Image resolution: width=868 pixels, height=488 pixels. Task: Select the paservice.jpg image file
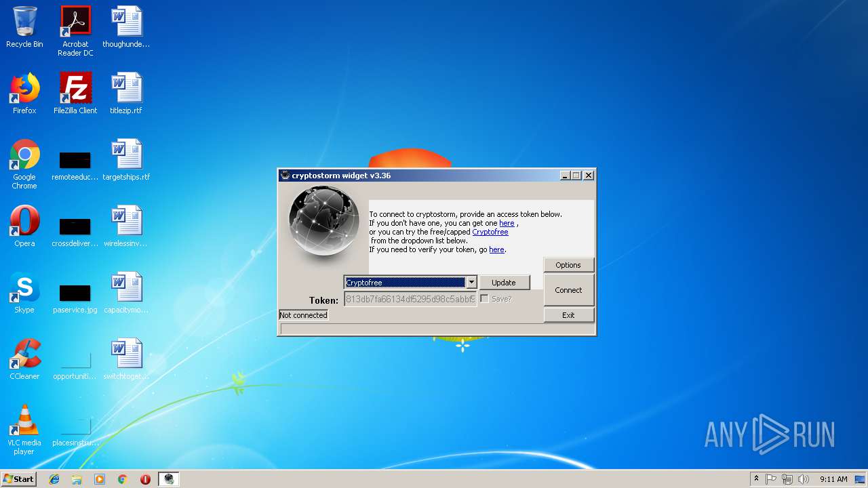75,298
